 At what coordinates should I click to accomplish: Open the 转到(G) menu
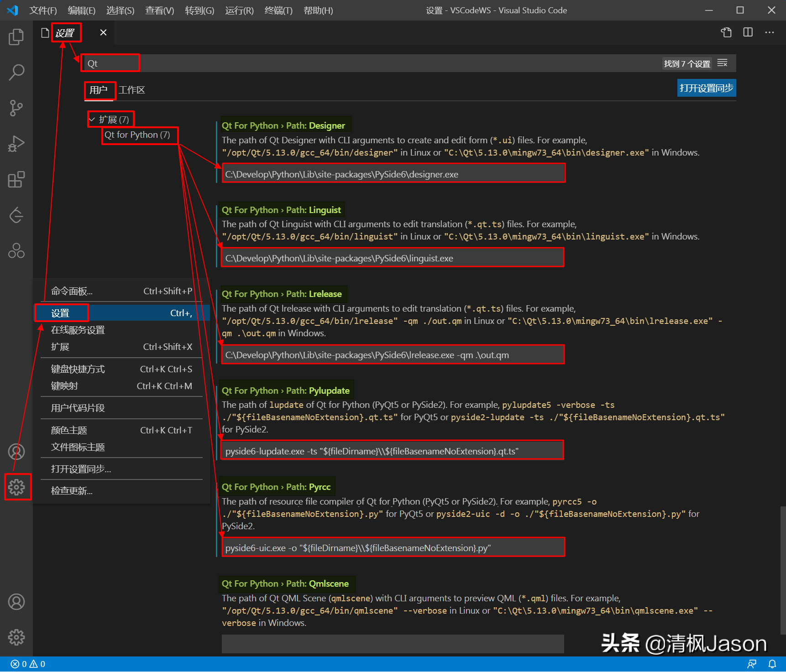tap(199, 10)
